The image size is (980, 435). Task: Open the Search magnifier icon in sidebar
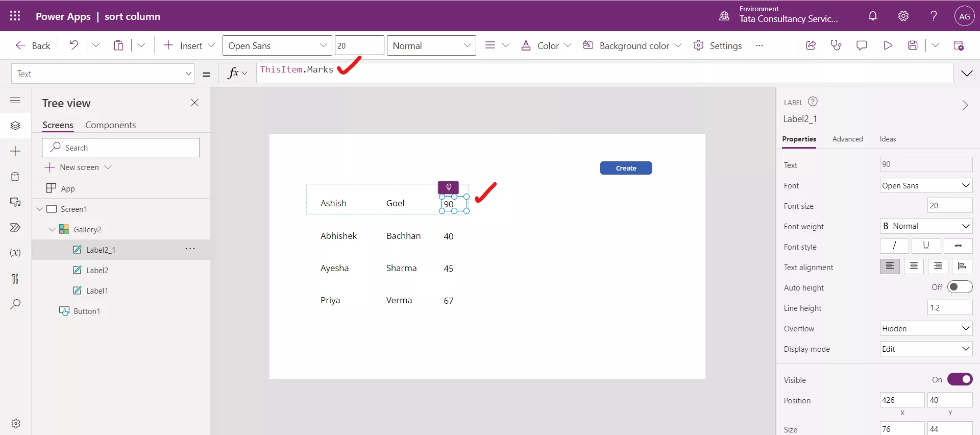coord(15,304)
